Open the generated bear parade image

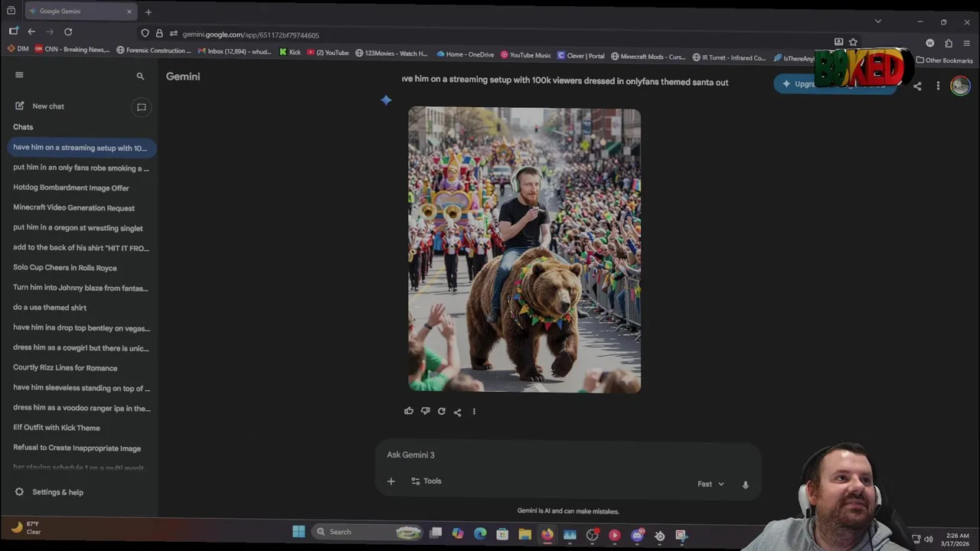(x=524, y=250)
